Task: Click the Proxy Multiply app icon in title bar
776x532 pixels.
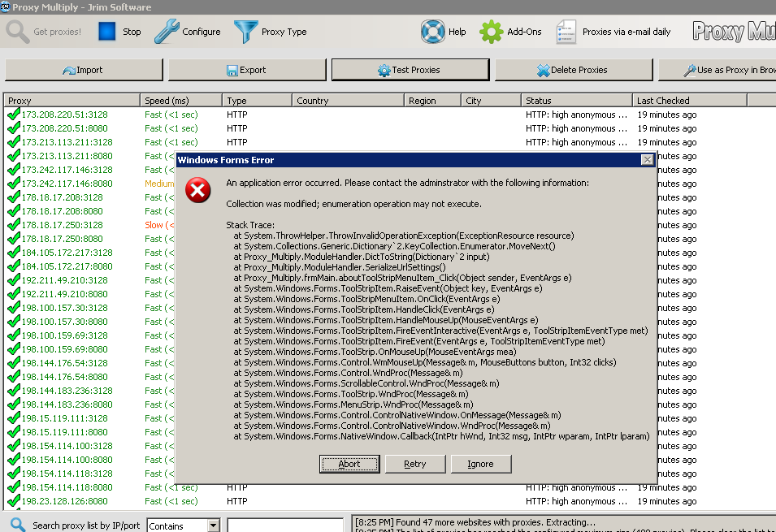Action: point(6,7)
